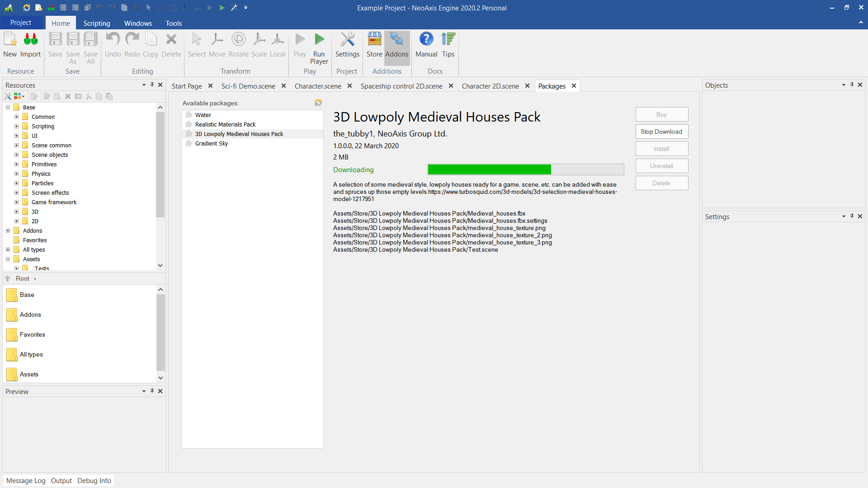Collapse the Base tree folder

[8, 107]
